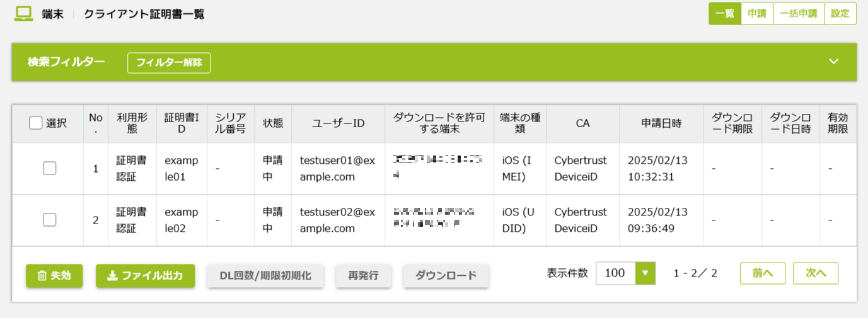
Task: Go to next page with 次へ
Action: (x=816, y=273)
